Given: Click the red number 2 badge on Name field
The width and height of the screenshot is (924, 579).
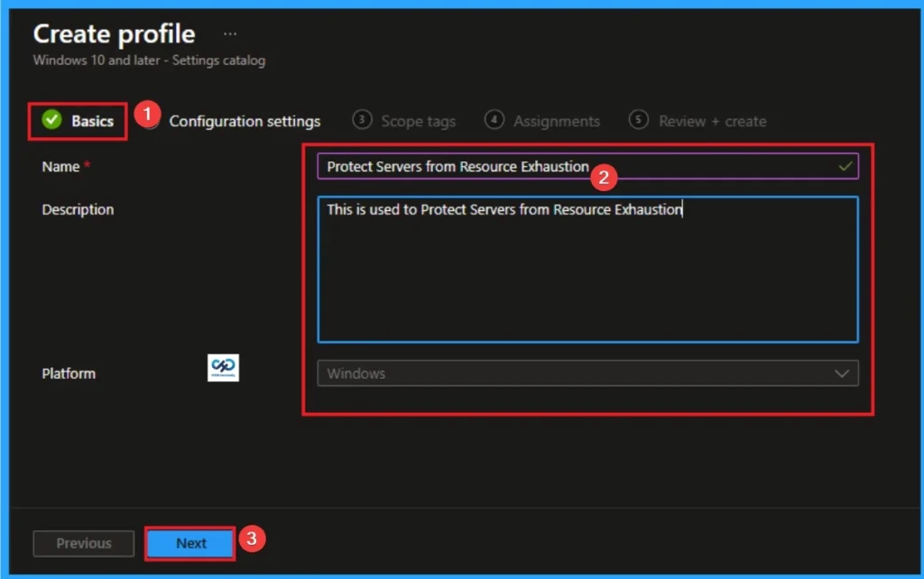Looking at the screenshot, I should pos(603,177).
